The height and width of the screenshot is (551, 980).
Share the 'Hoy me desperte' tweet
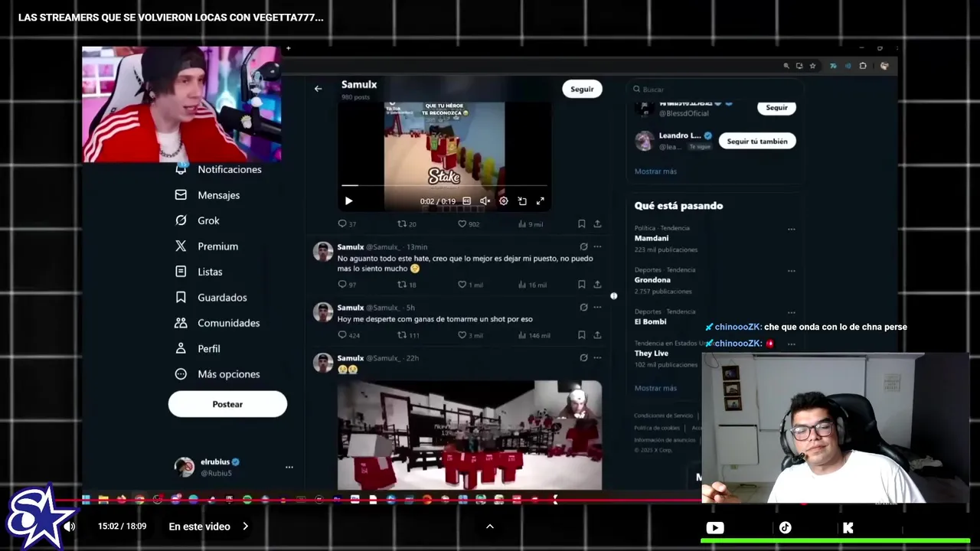[597, 335]
